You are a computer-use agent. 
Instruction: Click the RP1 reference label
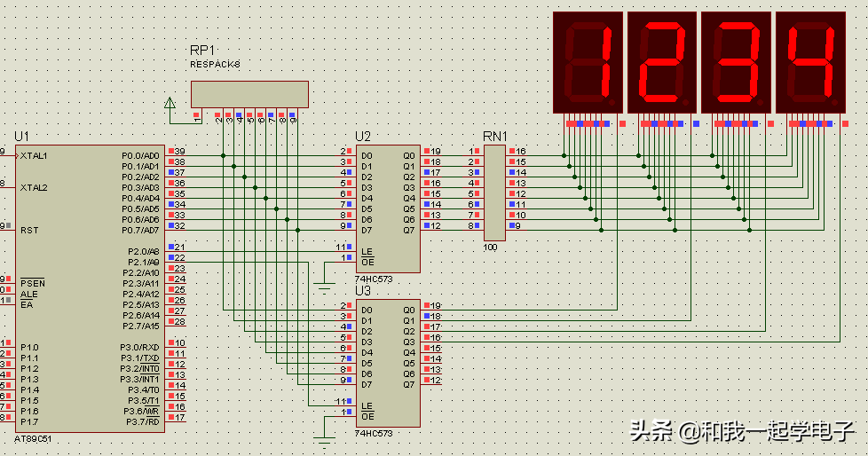point(202,51)
